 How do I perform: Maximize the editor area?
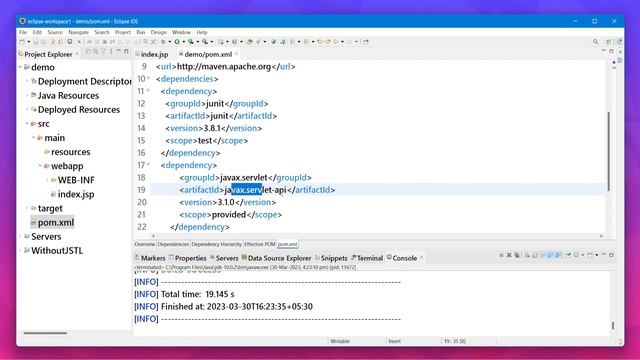611,51
